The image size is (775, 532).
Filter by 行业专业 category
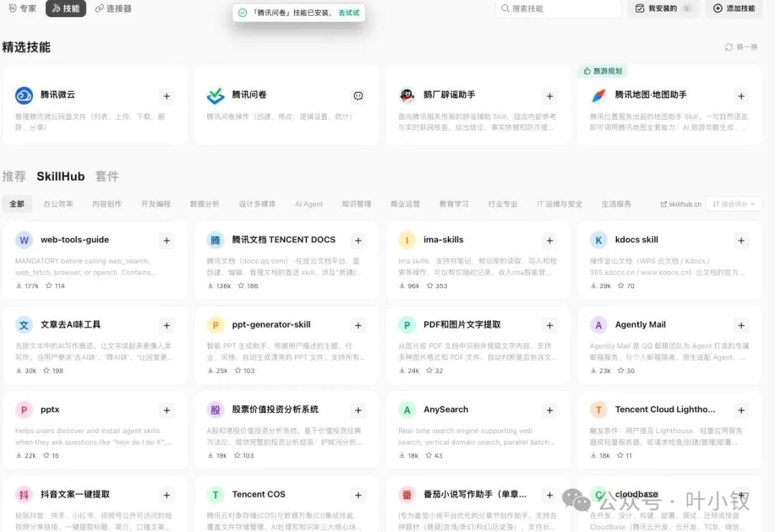tap(502, 204)
